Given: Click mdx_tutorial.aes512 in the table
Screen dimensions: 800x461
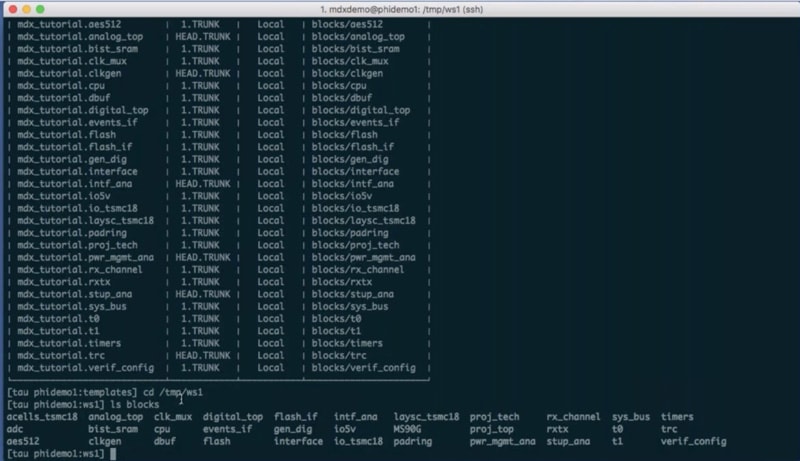Looking at the screenshot, I should pos(69,24).
